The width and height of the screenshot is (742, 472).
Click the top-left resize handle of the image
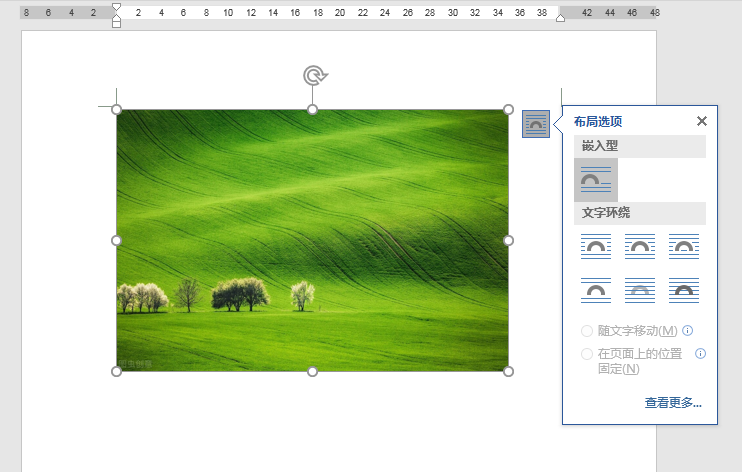point(116,110)
